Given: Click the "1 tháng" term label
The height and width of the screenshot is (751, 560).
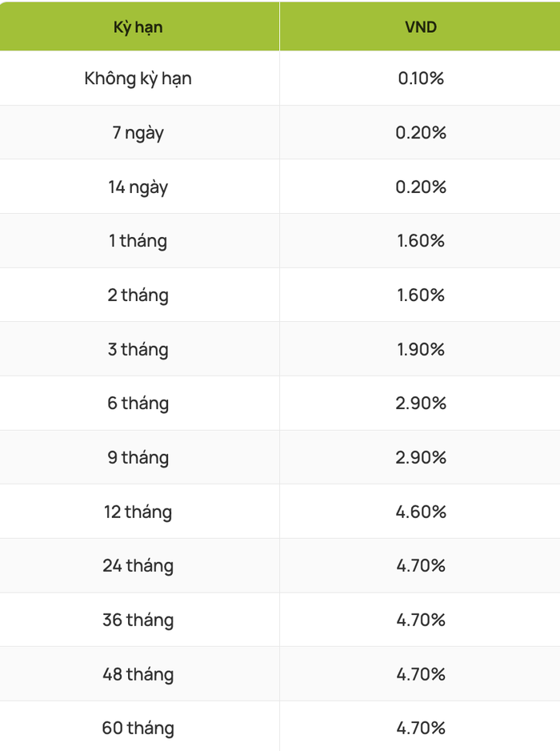Looking at the screenshot, I should click(x=138, y=241).
